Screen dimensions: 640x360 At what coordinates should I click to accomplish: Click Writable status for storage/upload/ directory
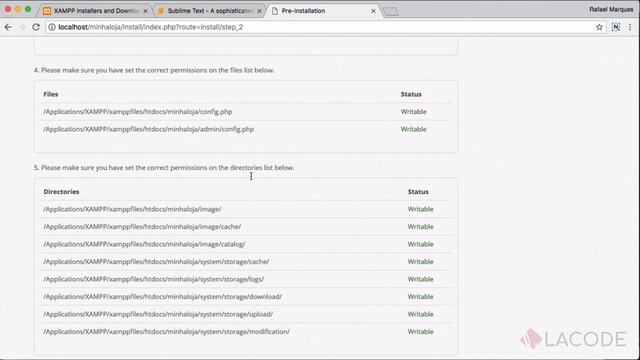click(420, 314)
